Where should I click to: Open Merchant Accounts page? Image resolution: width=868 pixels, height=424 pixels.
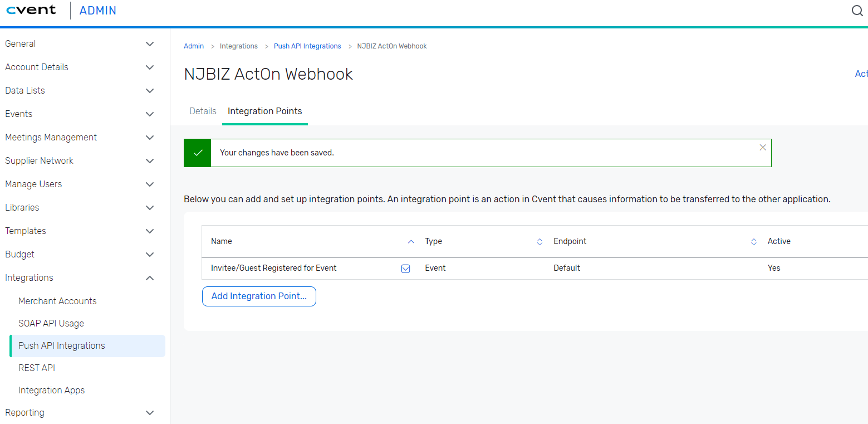57,301
